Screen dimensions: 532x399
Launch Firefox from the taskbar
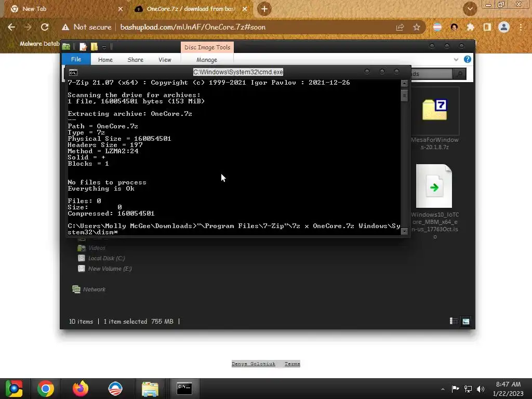click(81, 389)
